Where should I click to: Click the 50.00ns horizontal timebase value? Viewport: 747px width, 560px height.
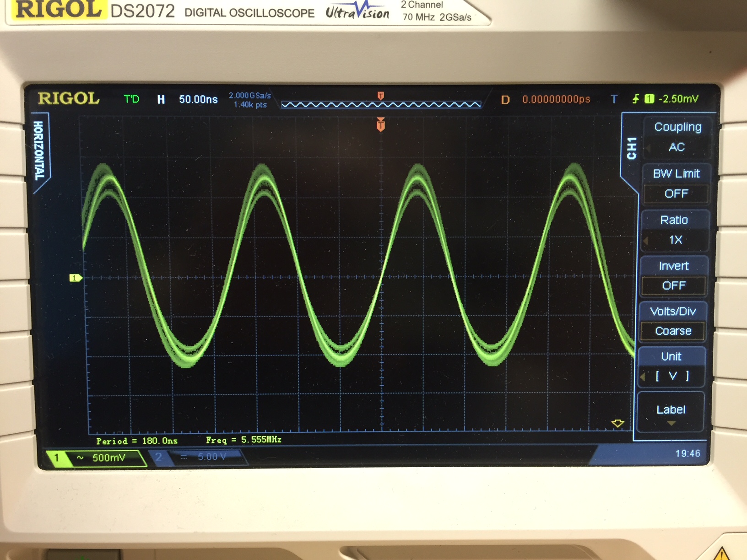(198, 99)
